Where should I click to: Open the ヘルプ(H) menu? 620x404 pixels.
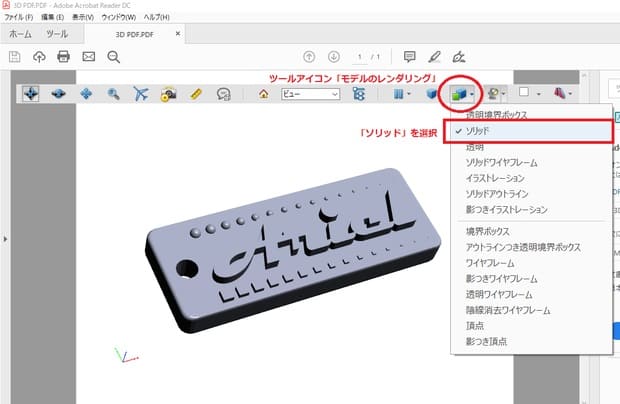(x=157, y=17)
